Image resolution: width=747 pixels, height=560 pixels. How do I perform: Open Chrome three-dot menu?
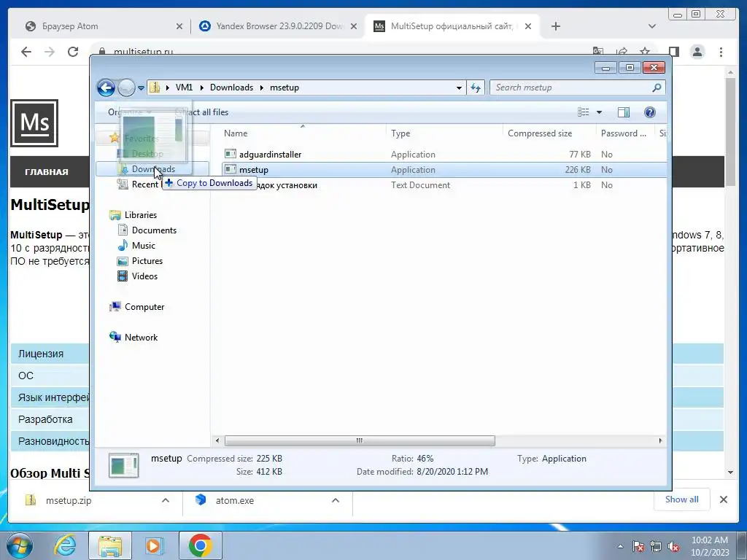tap(721, 52)
